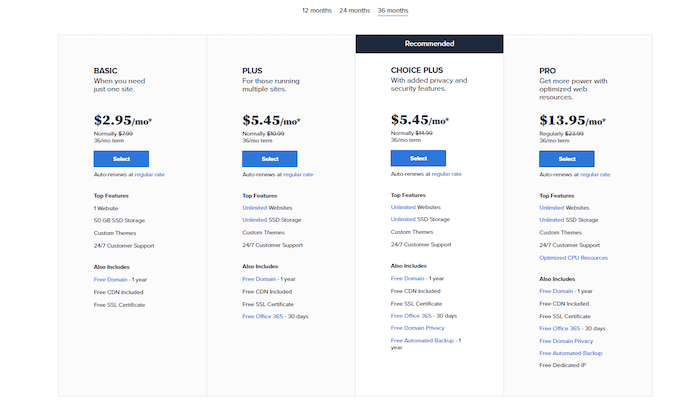
Task: Select the 36 months term tab
Action: (392, 10)
